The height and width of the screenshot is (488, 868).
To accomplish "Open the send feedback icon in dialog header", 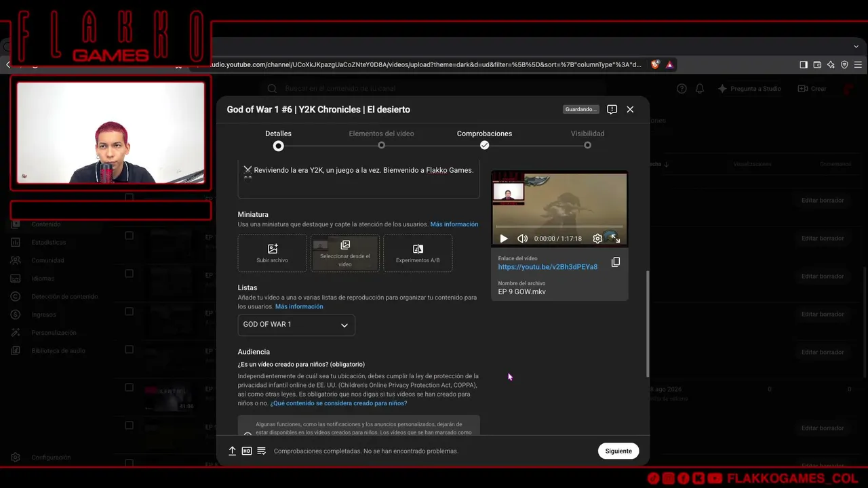I will point(612,109).
